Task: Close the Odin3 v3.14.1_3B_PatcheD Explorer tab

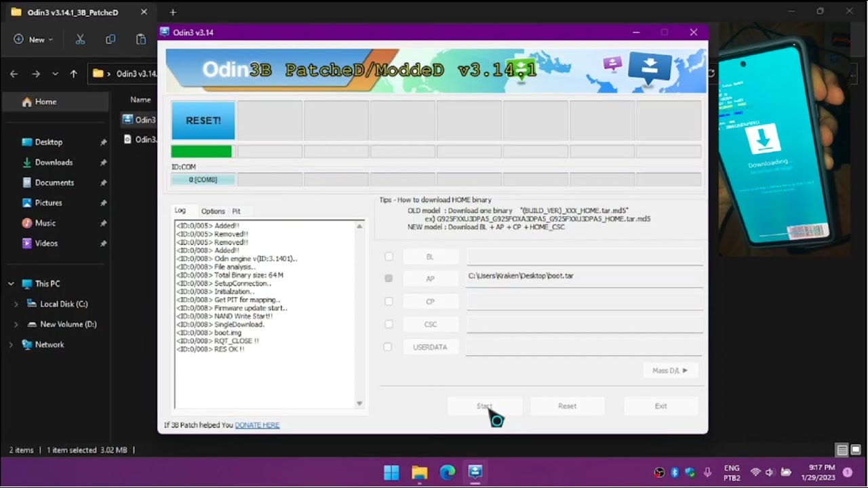Action: pyautogui.click(x=144, y=12)
